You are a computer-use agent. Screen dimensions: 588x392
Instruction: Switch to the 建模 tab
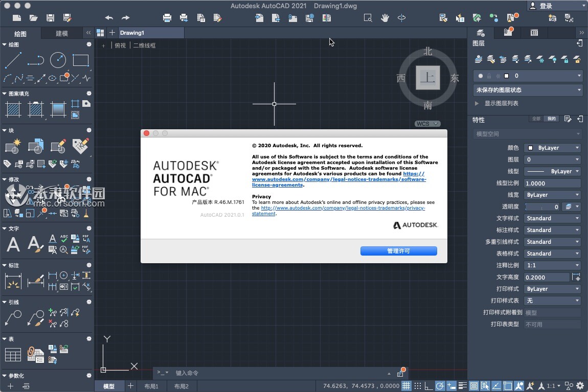coord(62,33)
